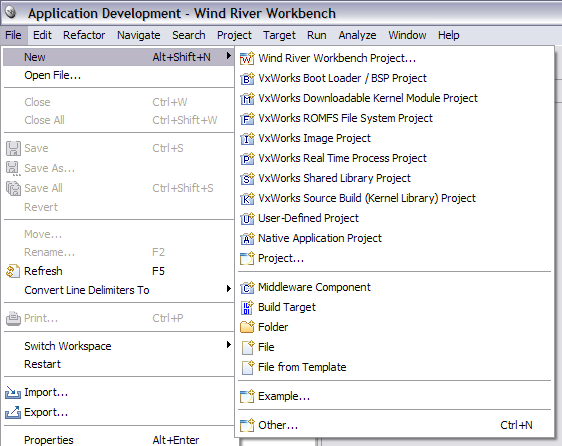Open the Refactor menu
Screen dimensions: 562x446
point(84,35)
